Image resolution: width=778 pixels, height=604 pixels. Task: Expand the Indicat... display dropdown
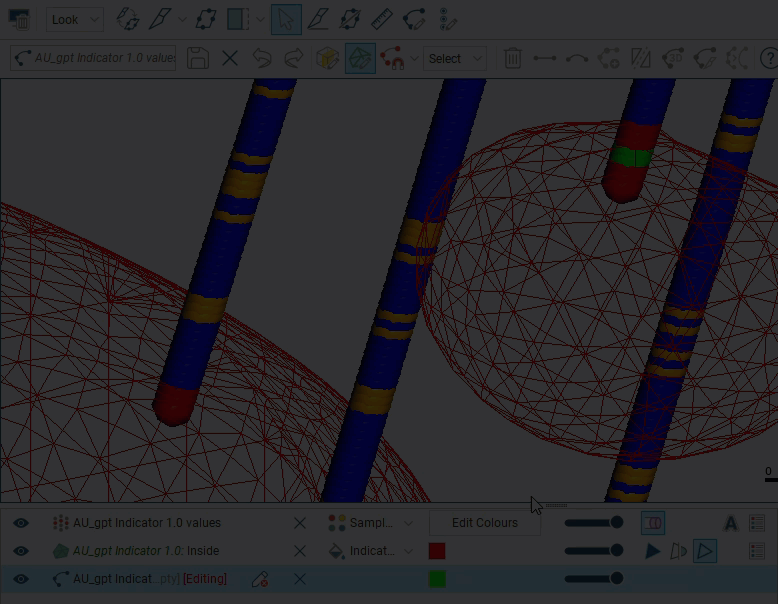(370, 551)
